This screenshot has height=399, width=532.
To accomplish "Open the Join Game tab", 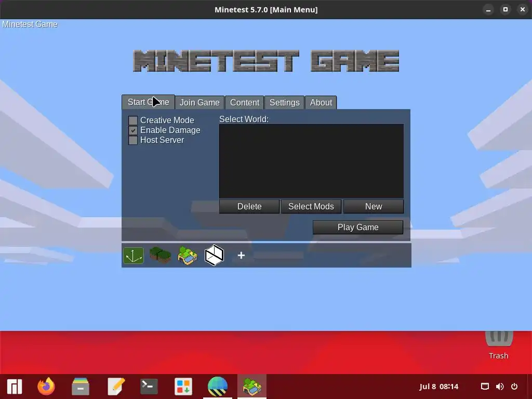I will click(199, 102).
